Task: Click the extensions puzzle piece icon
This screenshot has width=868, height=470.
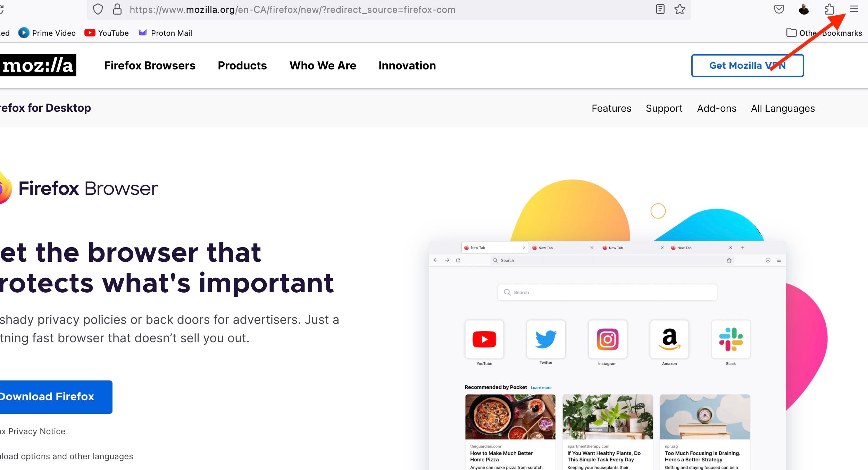Action: [829, 9]
